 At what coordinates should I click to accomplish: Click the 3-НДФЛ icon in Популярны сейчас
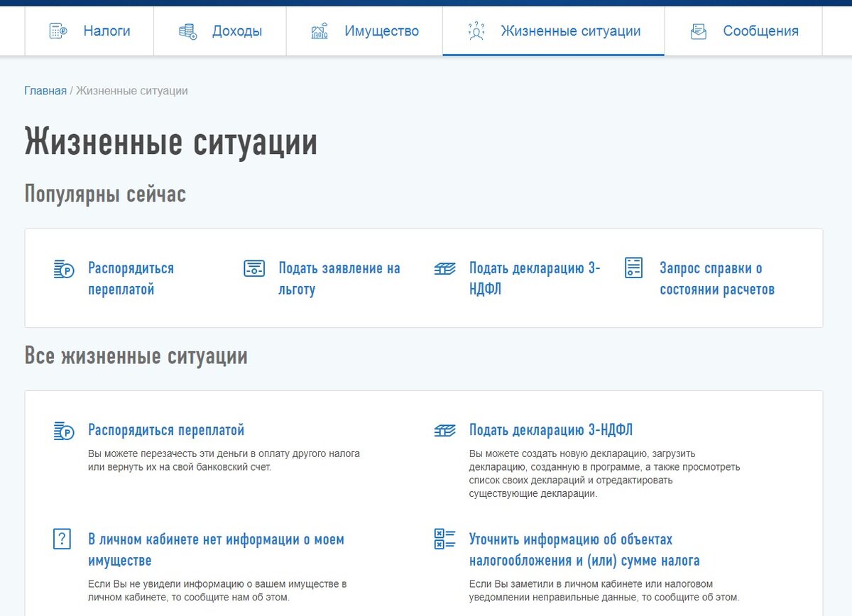444,269
